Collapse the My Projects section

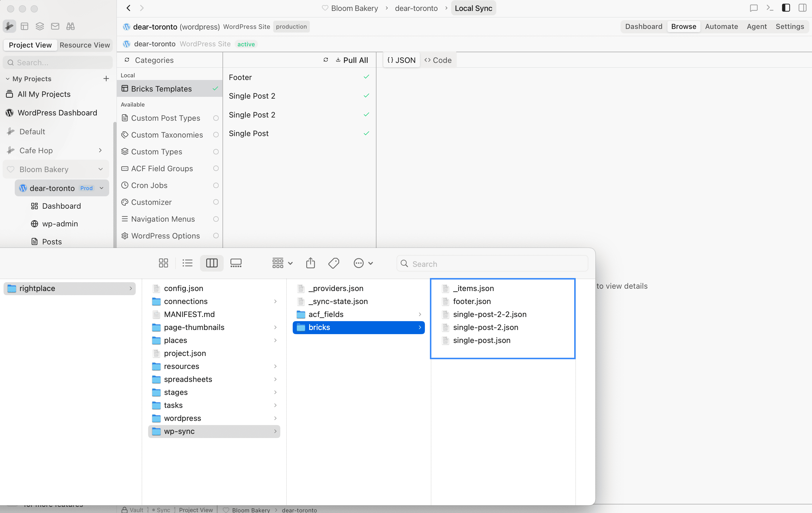[7, 79]
